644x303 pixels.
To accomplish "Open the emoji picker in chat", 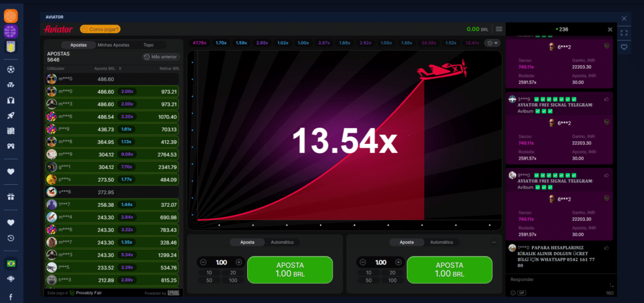I will pyautogui.click(x=512, y=292).
